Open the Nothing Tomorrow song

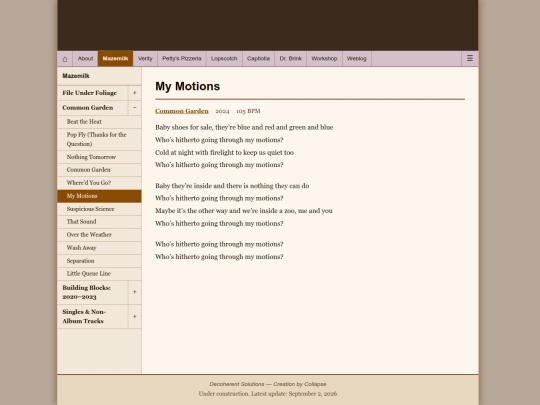[99, 157]
